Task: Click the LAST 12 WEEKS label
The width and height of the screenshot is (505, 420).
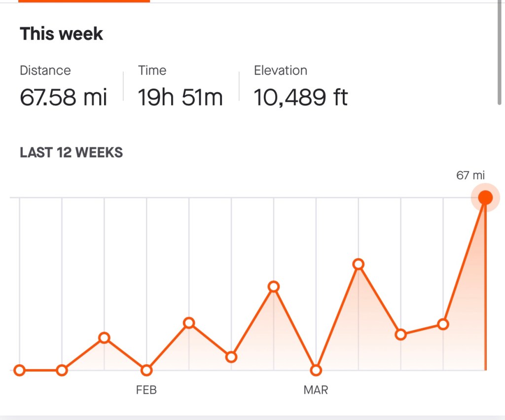Action: tap(71, 153)
